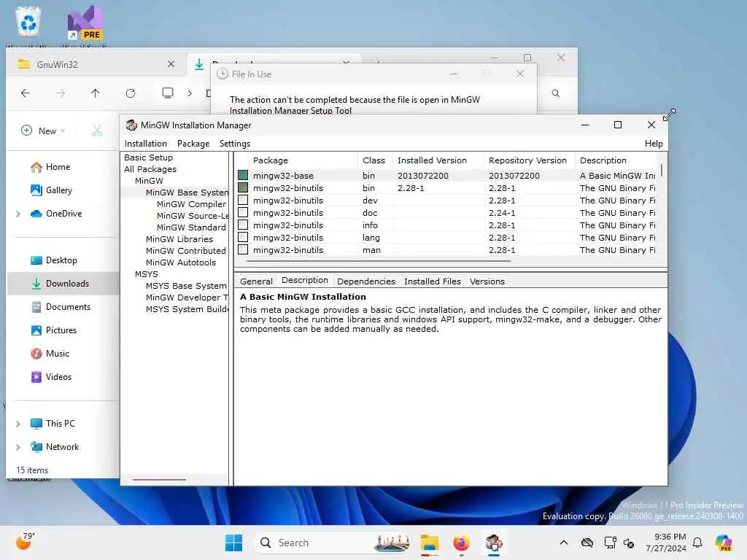Switch to the Versions tab
Viewport: 747px width, 560px height.
tap(487, 281)
